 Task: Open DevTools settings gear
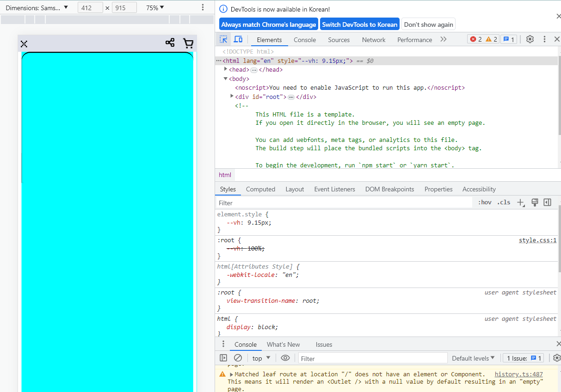coord(530,39)
